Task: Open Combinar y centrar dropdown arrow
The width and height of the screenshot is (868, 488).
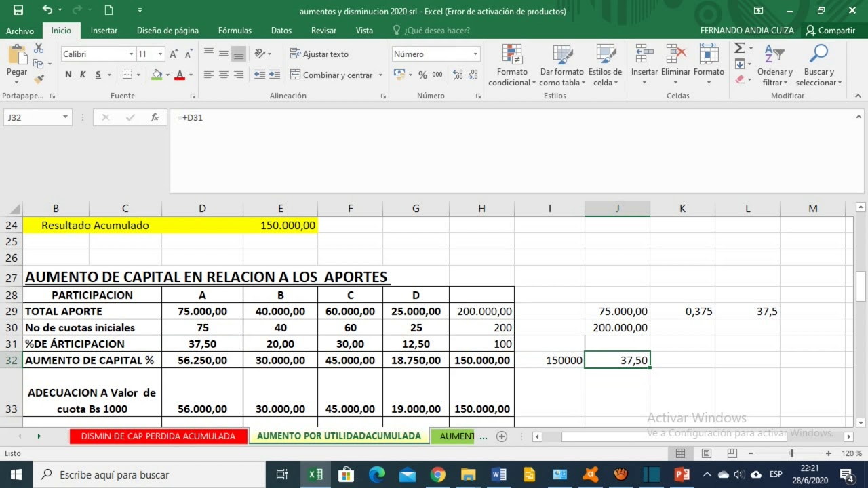Action: [x=380, y=75]
